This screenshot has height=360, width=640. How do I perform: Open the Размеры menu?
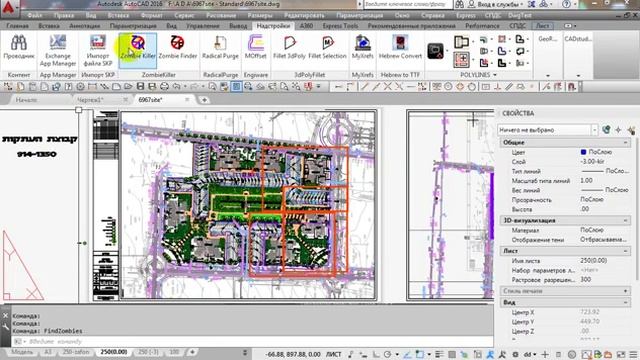pos(260,16)
